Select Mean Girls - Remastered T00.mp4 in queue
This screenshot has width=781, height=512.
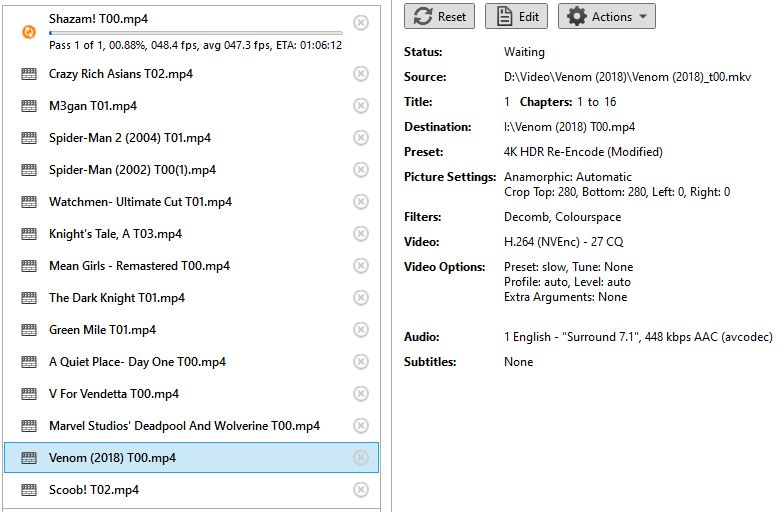point(192,266)
